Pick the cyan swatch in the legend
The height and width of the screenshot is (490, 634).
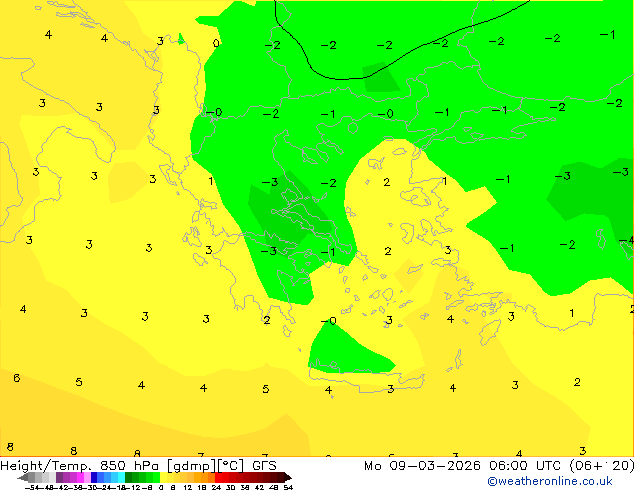(x=121, y=477)
